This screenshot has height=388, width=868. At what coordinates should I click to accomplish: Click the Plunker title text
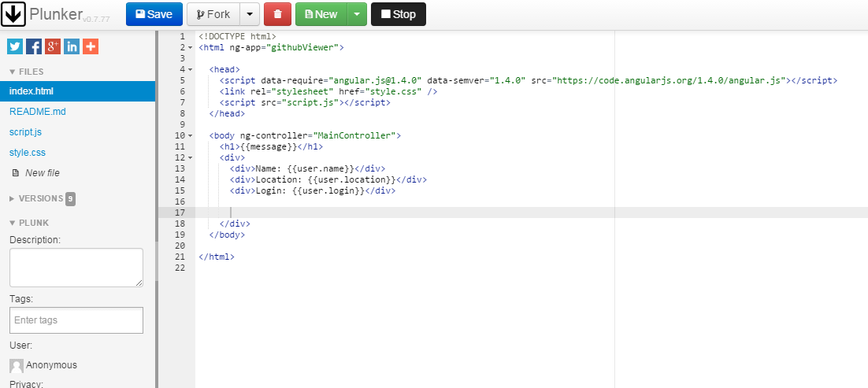click(56, 14)
